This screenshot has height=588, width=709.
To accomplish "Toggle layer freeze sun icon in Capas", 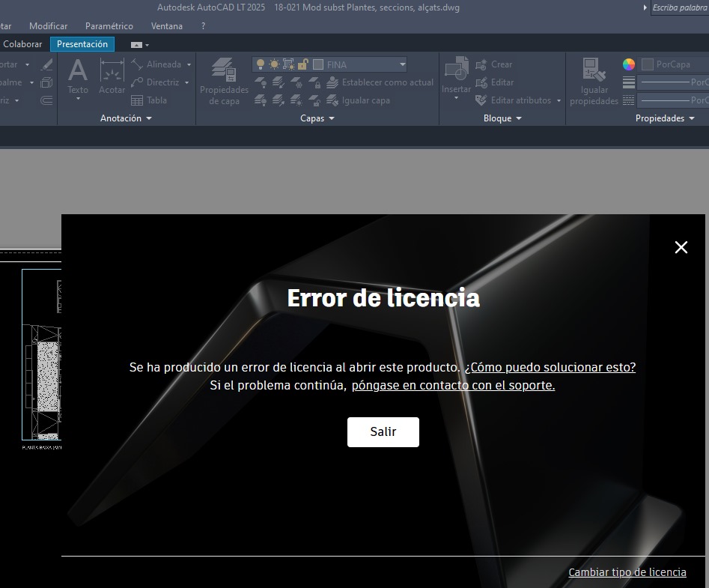I will tap(274, 64).
